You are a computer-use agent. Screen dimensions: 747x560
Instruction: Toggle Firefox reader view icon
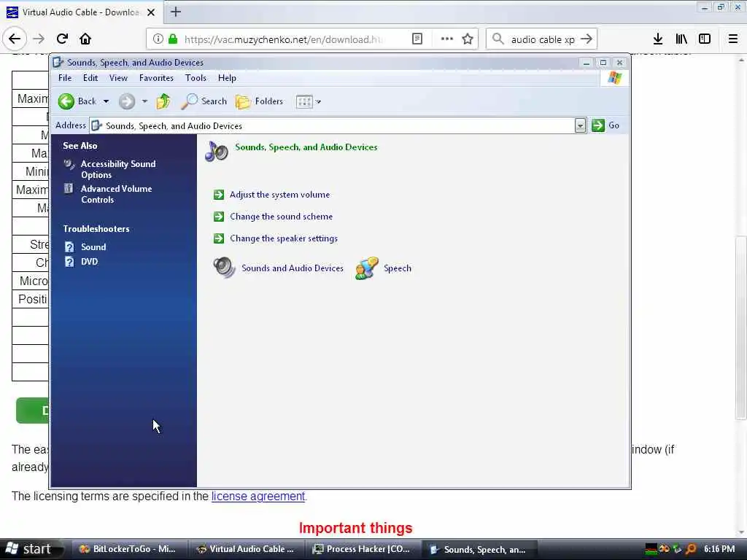[x=417, y=39]
